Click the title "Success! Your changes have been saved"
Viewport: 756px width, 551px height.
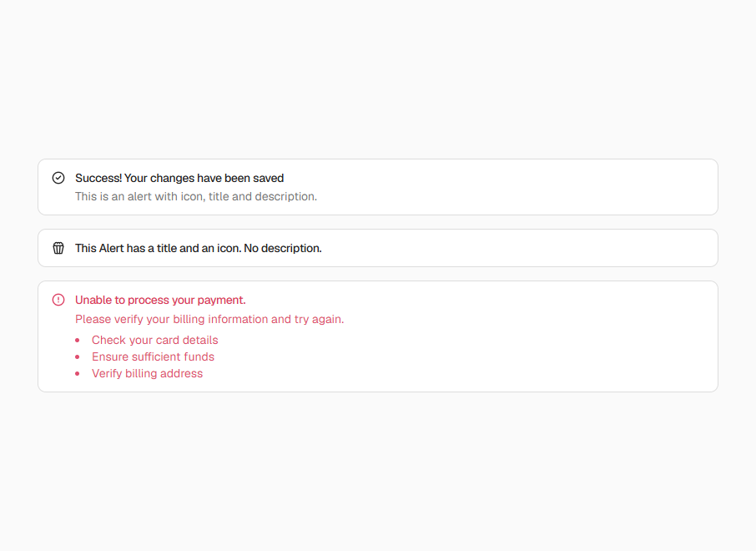179,178
